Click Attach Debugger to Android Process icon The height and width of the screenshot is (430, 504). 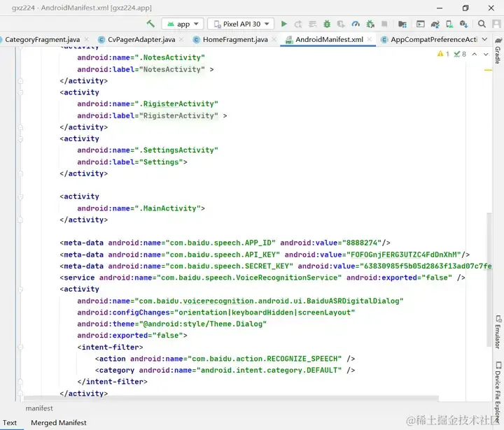370,24
